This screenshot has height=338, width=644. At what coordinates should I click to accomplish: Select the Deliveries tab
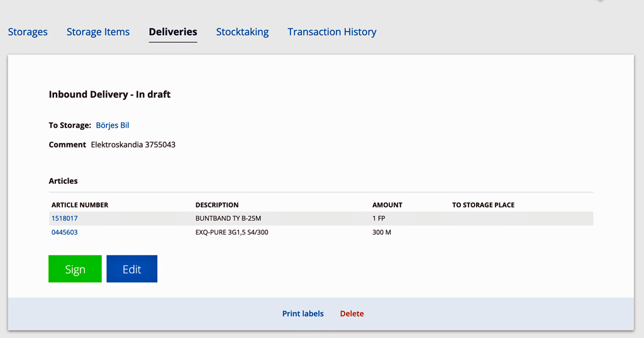coord(173,31)
